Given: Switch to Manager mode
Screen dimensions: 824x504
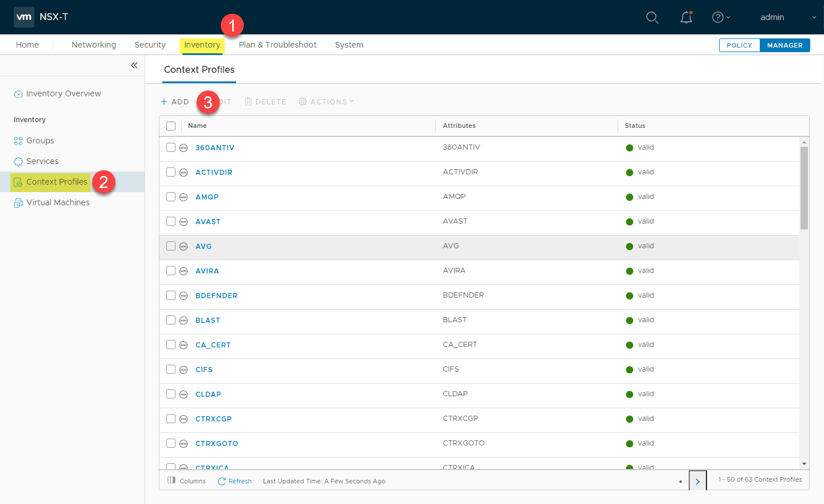Looking at the screenshot, I should tap(785, 45).
